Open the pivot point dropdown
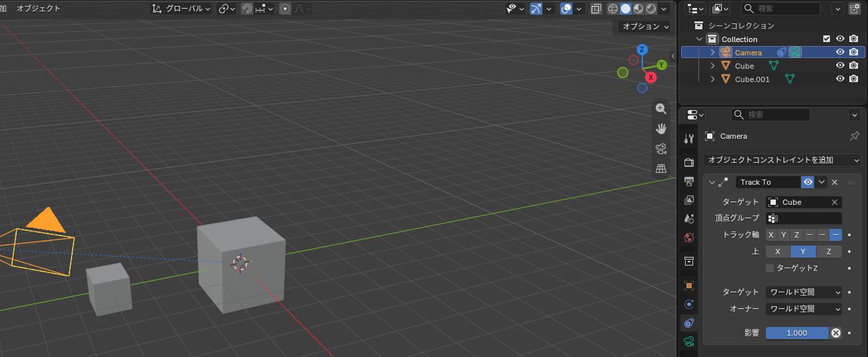The width and height of the screenshot is (868, 357). click(x=228, y=9)
